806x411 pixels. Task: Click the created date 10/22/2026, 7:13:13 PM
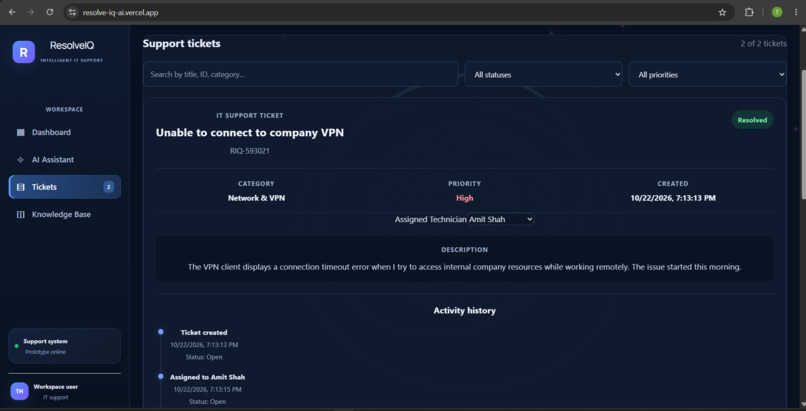point(673,198)
